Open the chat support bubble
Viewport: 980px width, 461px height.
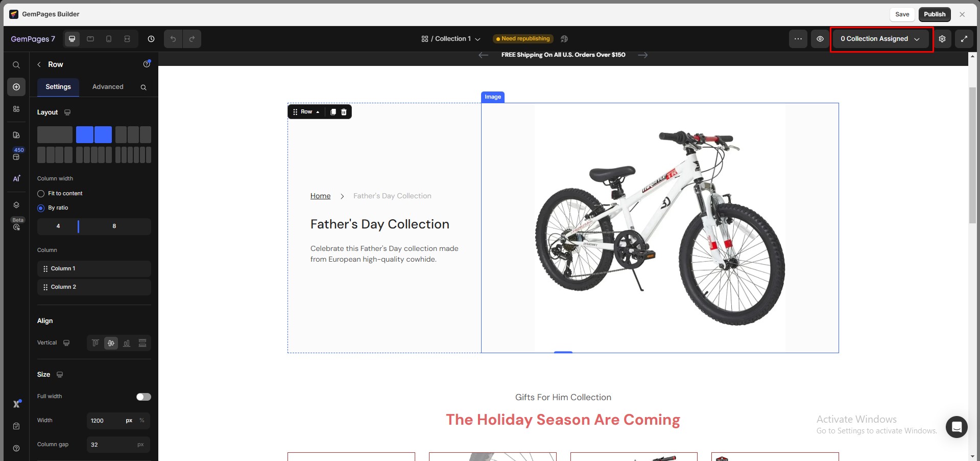tap(957, 427)
